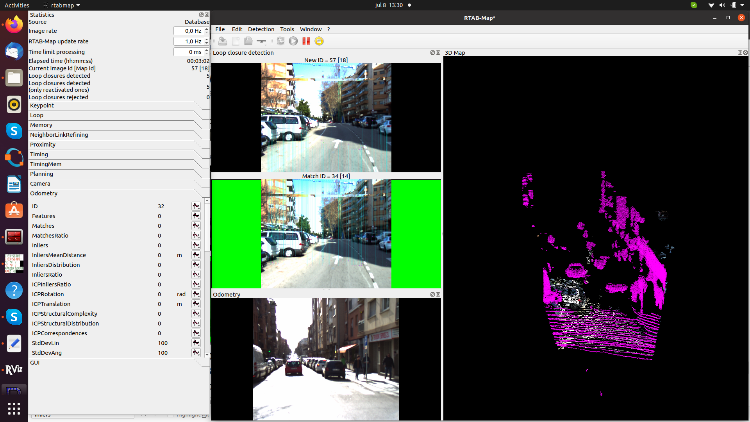The image size is (750, 422).
Task: Click the plot icon next to Features
Action: coord(197,216)
